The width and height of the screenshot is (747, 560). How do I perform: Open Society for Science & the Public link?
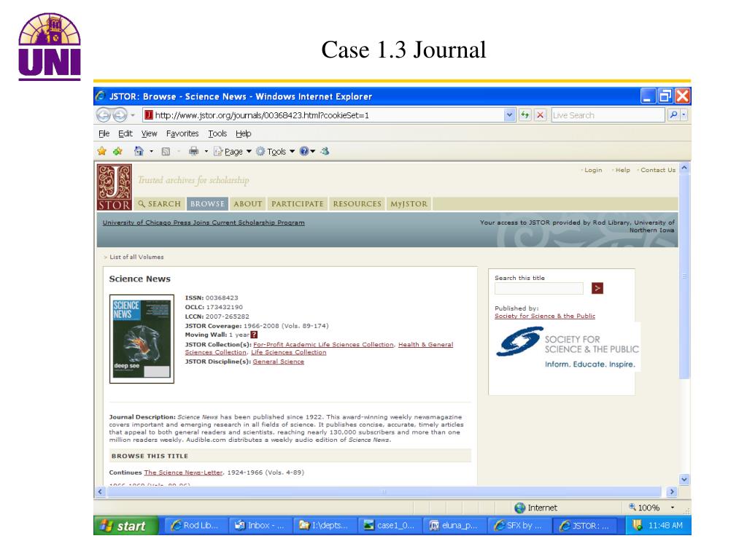coord(545,316)
